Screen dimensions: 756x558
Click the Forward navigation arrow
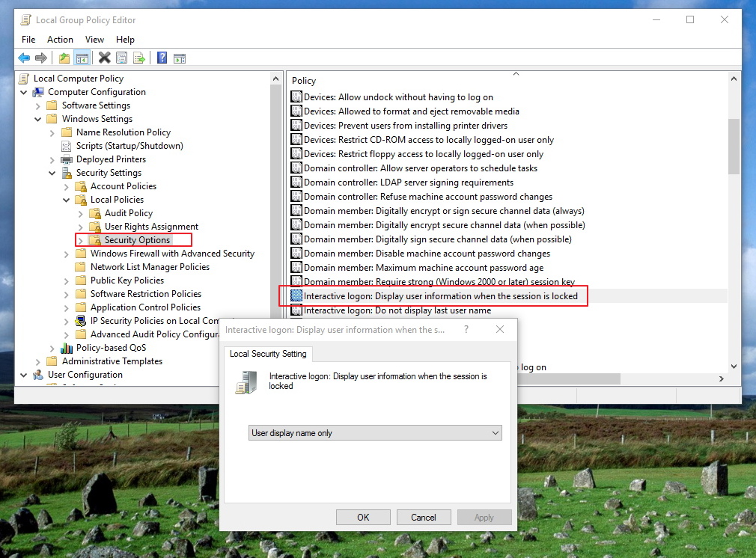click(40, 58)
